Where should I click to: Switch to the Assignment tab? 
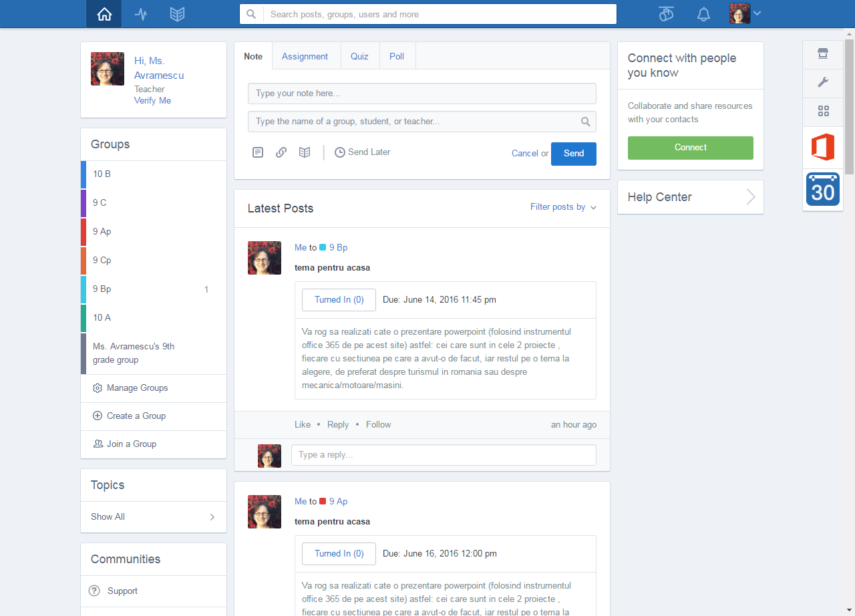click(305, 56)
